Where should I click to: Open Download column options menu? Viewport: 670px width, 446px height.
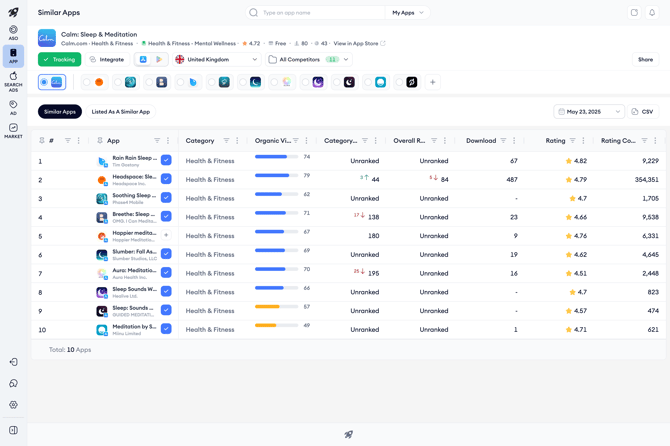pyautogui.click(x=514, y=141)
